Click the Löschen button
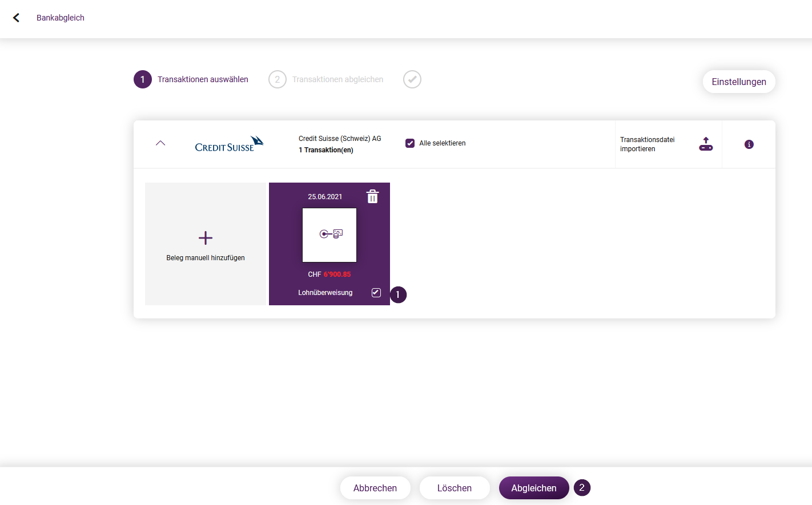 tap(455, 488)
